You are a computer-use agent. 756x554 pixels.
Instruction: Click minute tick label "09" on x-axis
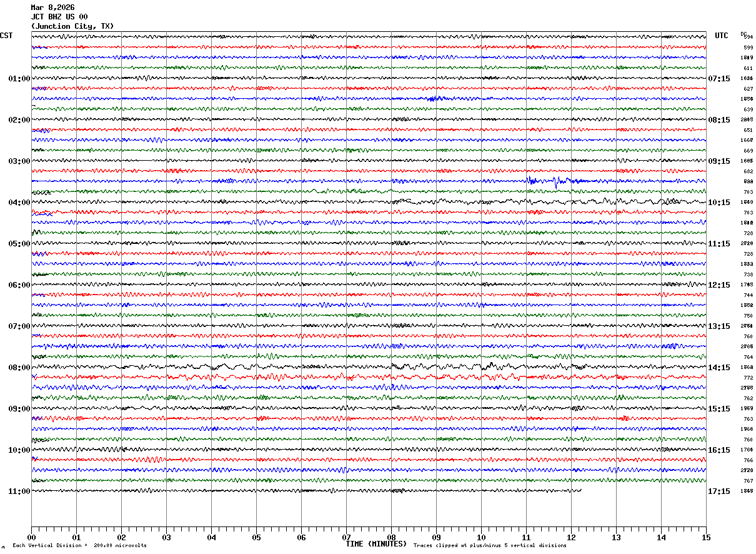pos(436,538)
